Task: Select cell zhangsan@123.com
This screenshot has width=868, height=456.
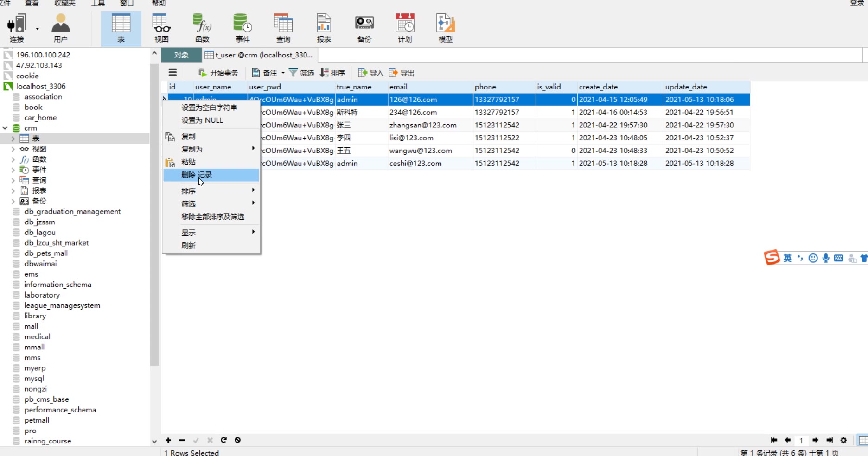Action: click(x=430, y=125)
